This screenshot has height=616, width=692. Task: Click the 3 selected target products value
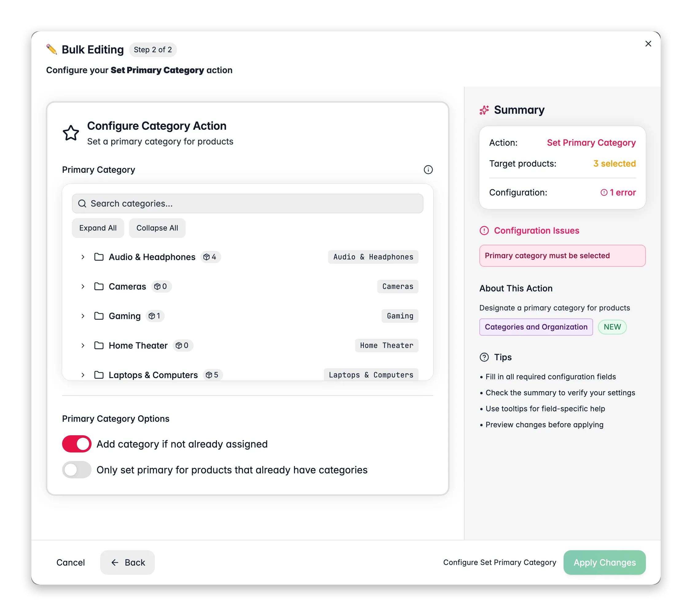pos(615,164)
